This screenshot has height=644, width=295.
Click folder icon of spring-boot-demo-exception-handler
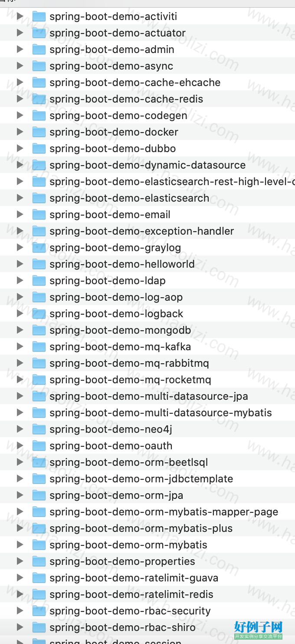(39, 231)
